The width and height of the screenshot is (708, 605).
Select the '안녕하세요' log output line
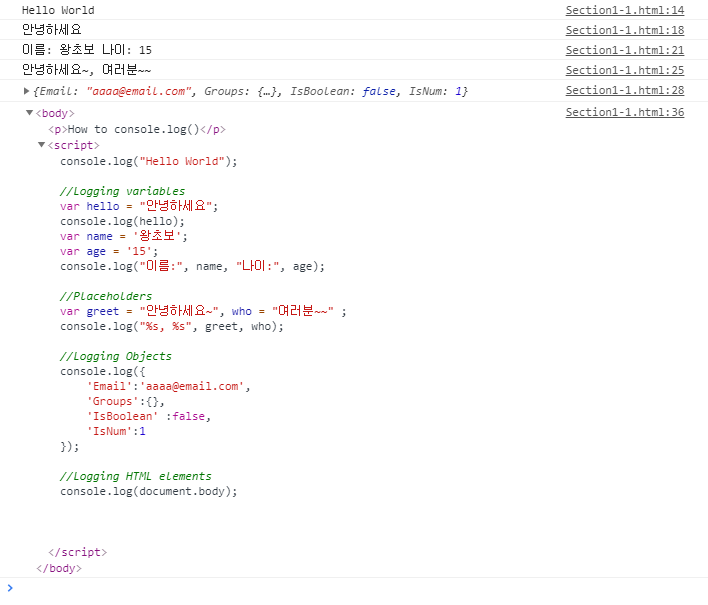click(x=51, y=30)
